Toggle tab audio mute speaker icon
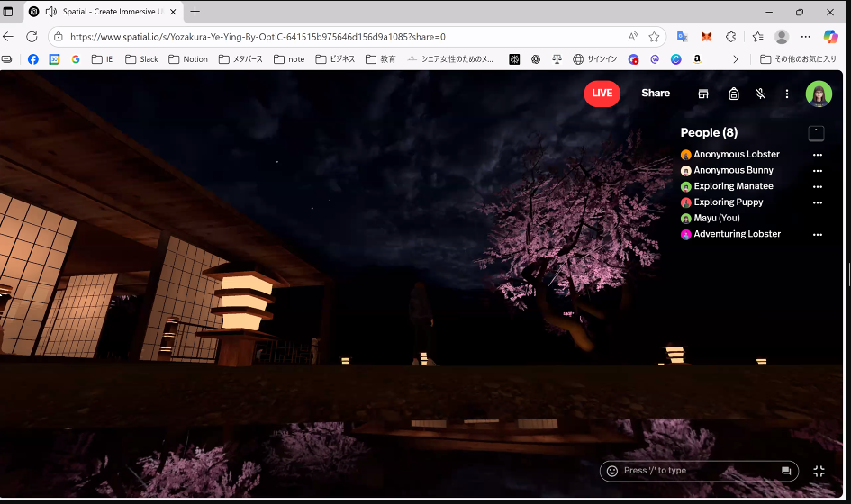Image resolution: width=851 pixels, height=504 pixels. (x=50, y=12)
